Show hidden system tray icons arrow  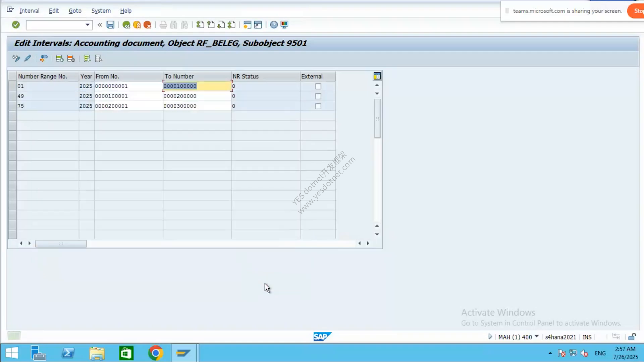(x=550, y=353)
